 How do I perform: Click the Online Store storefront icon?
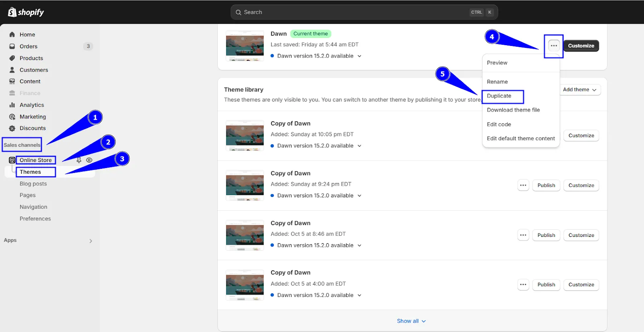pos(12,160)
